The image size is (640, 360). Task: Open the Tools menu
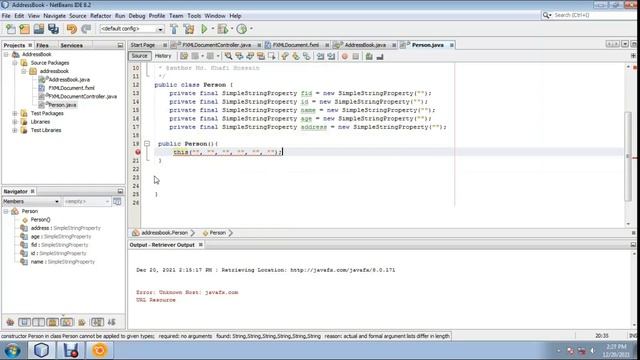194,16
